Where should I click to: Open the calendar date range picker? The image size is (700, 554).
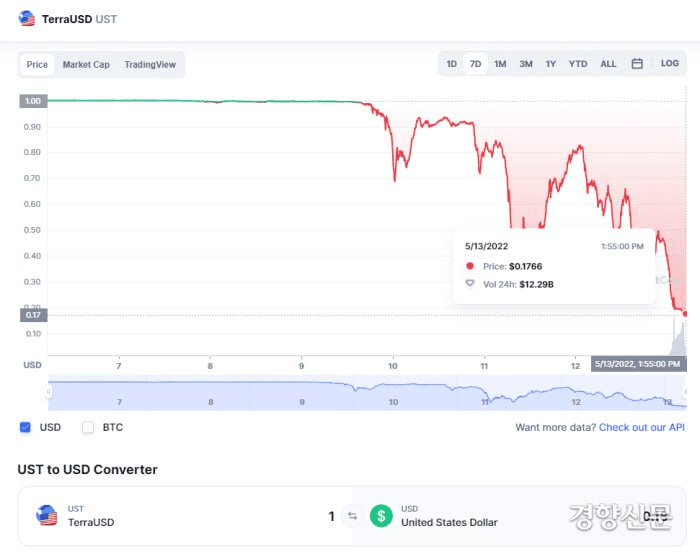point(637,64)
